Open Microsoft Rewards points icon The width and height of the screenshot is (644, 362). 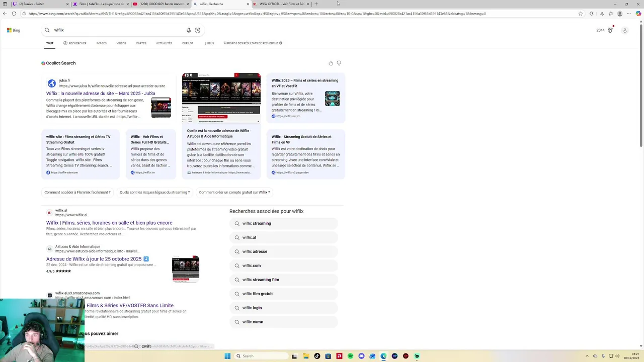click(x=610, y=30)
